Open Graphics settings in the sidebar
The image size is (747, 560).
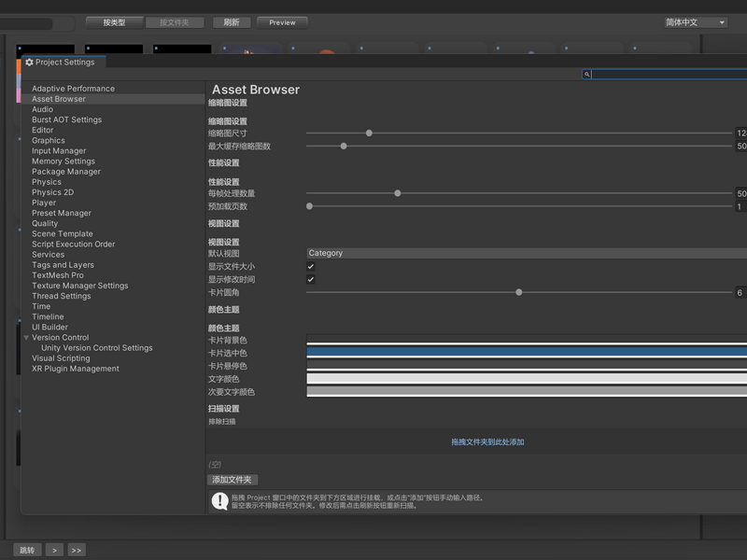[49, 141]
